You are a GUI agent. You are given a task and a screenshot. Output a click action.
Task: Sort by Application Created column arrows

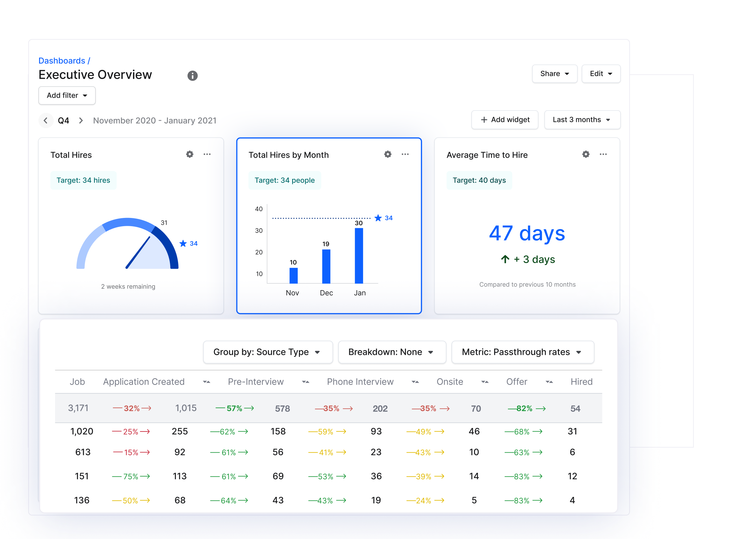(x=206, y=382)
